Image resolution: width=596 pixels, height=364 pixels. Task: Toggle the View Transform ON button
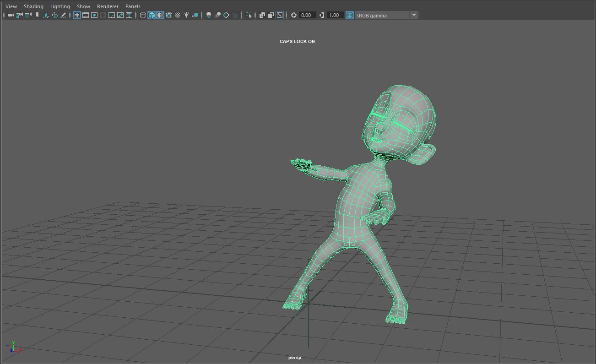pos(350,15)
